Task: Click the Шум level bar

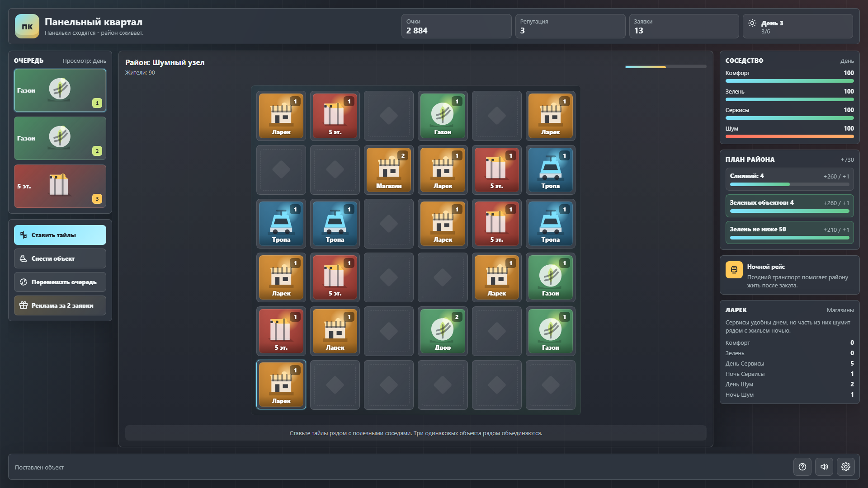Action: (x=789, y=136)
